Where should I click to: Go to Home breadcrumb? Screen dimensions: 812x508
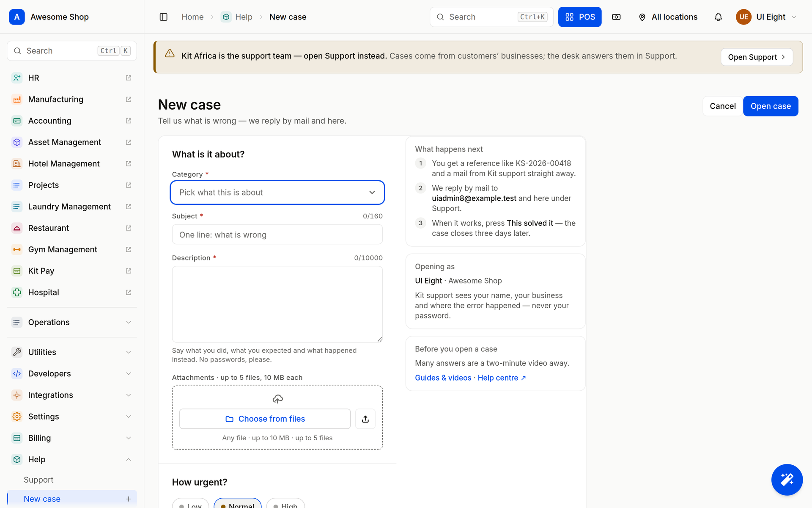(192, 17)
